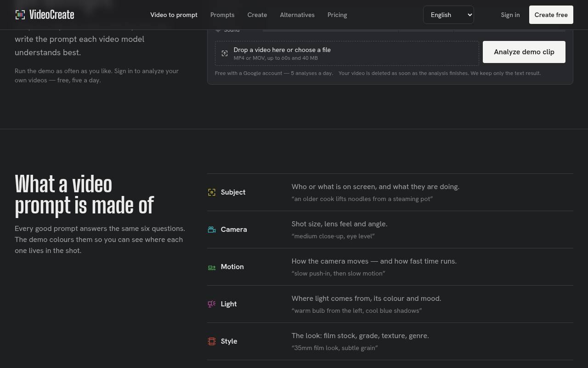The width and height of the screenshot is (588, 368).
Task: Click the Create free button
Action: [x=551, y=15]
